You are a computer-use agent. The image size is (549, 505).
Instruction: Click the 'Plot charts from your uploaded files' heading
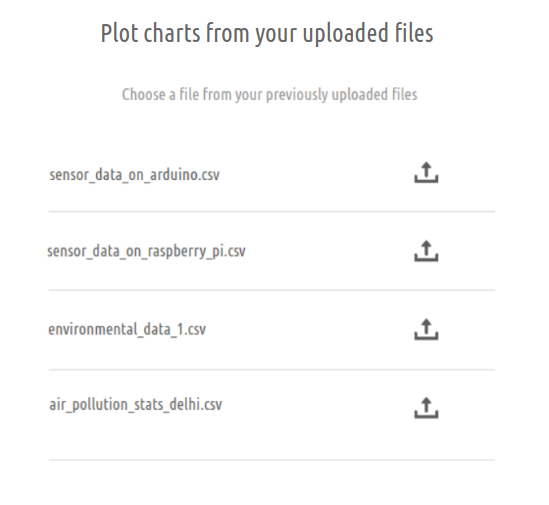(x=267, y=34)
